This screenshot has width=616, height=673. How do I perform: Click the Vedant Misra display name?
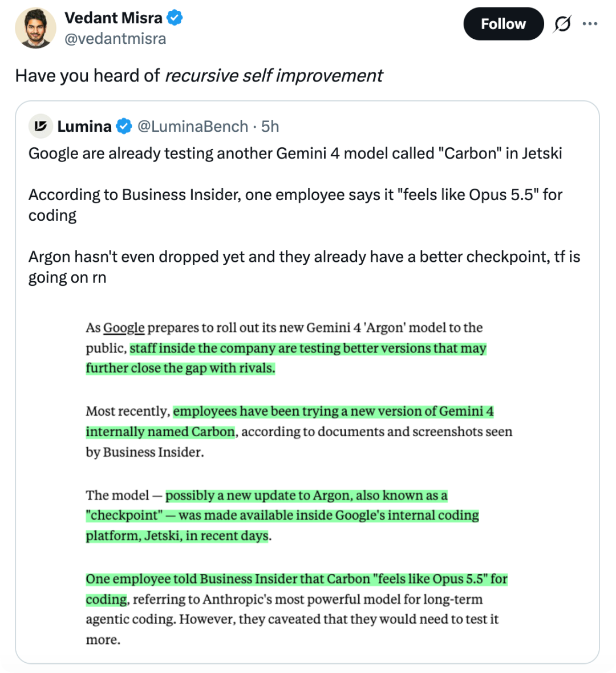tap(114, 18)
